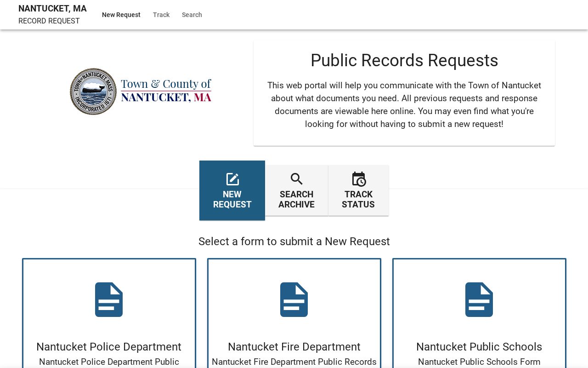
Task: Click the 'Public Records Requests' heading
Action: pos(404,61)
